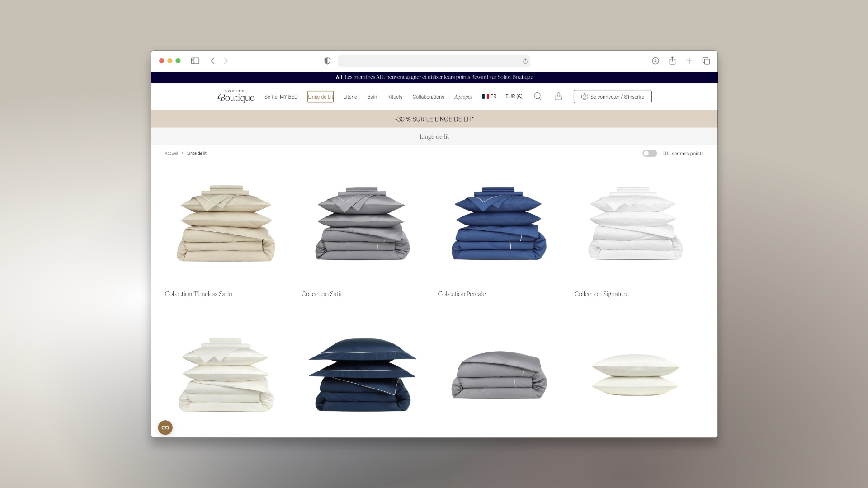Open the shopping bag cart icon

pos(558,96)
